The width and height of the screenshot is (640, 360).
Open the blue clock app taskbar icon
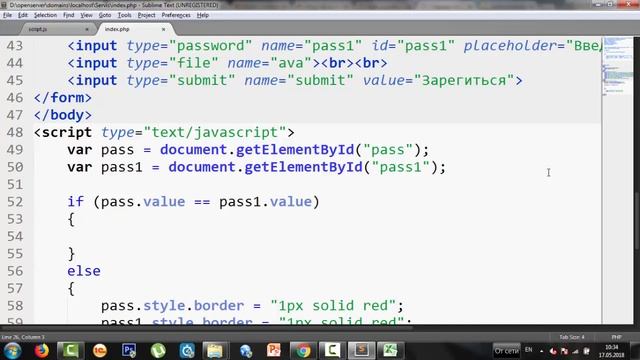coord(187,351)
